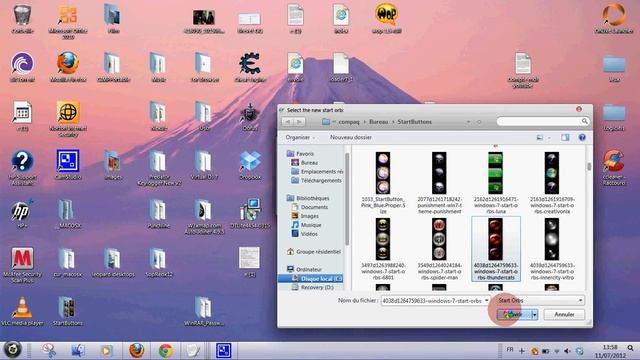
Task: Click the Start orb on the taskbar
Action: (x=13, y=350)
